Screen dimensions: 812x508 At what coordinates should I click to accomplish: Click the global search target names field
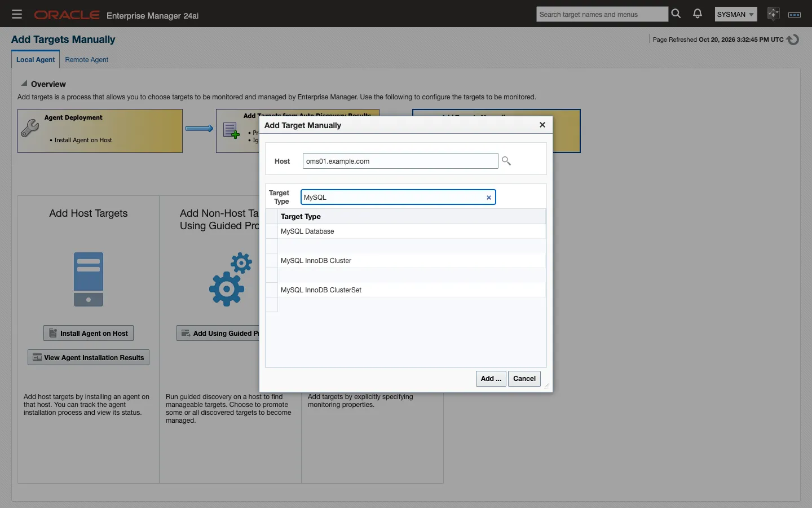[602, 14]
